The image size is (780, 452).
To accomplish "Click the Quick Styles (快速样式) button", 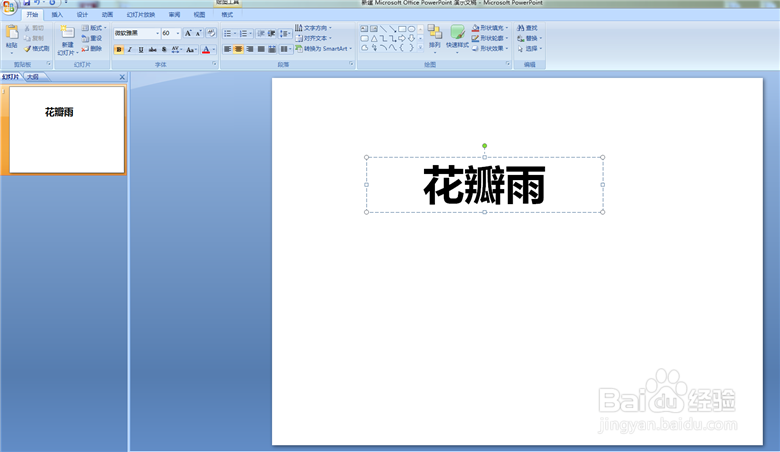I will [x=457, y=39].
